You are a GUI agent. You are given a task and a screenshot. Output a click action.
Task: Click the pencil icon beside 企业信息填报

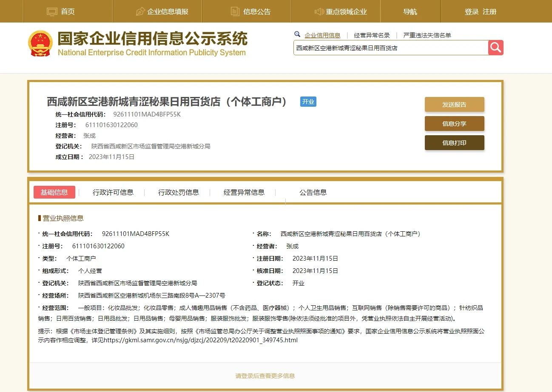tap(140, 11)
